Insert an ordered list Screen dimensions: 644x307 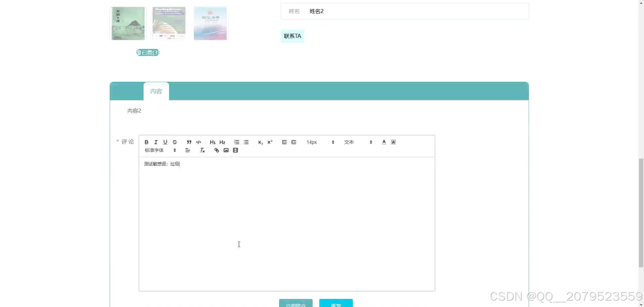pyautogui.click(x=236, y=142)
